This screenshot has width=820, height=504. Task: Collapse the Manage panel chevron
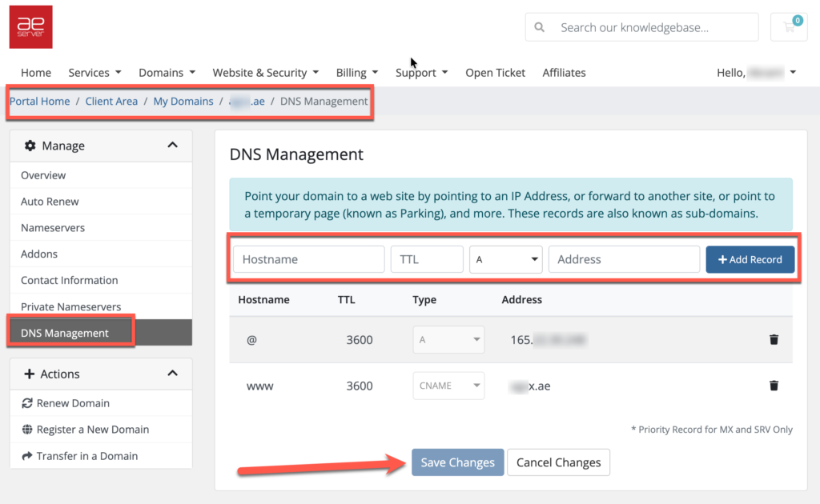[172, 146]
